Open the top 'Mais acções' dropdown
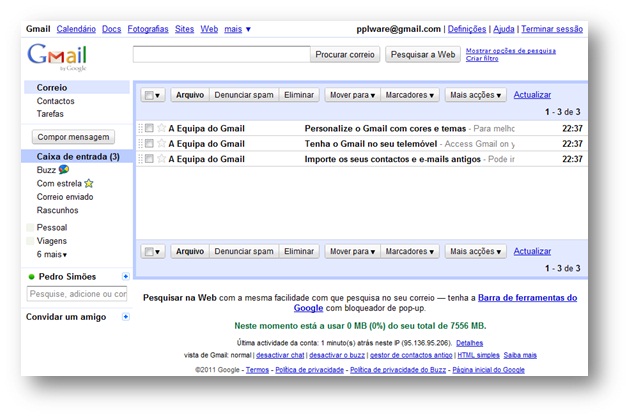The height and width of the screenshot is (418, 630). 475,95
